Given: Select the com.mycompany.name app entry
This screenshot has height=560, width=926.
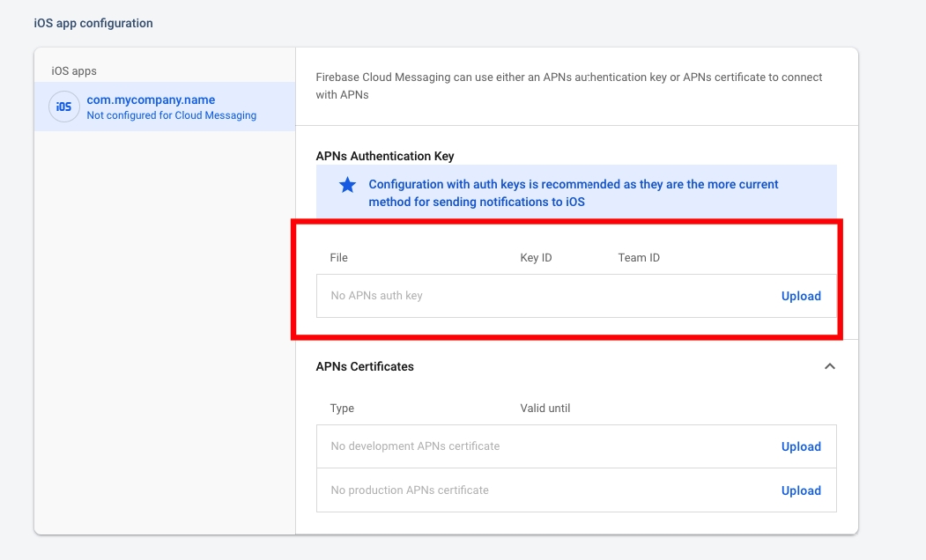Looking at the screenshot, I should (151, 99).
